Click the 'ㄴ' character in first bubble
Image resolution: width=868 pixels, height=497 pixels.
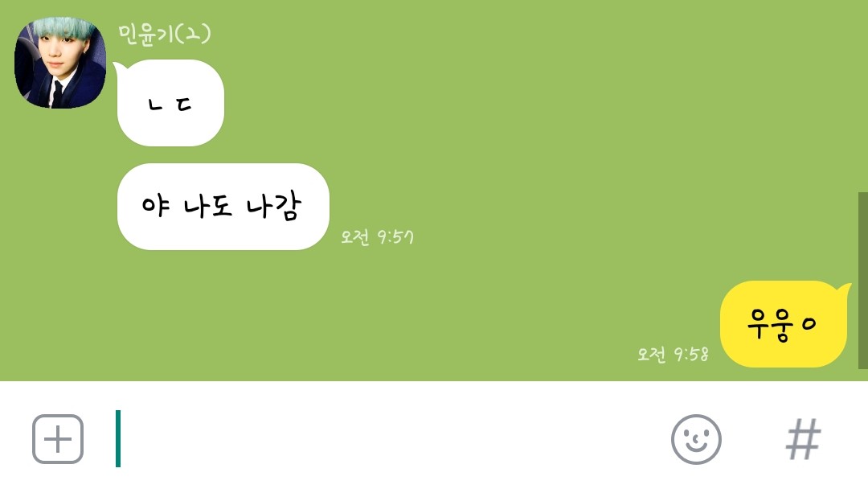pos(156,105)
